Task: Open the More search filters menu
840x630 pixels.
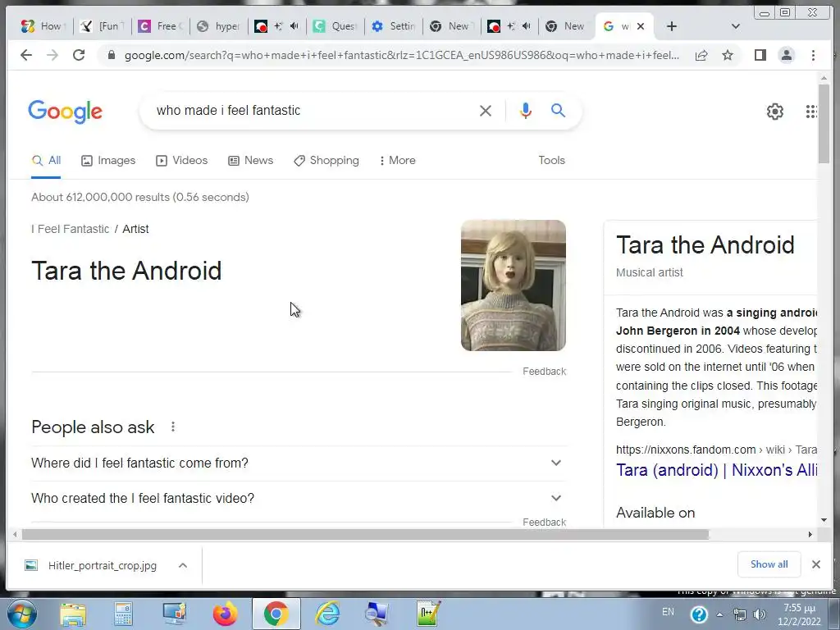Action: [398, 161]
